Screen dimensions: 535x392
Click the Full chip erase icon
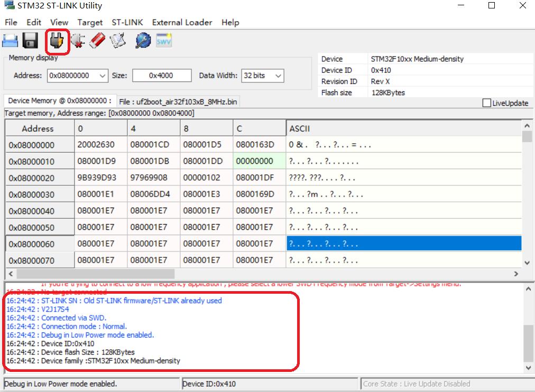point(97,41)
